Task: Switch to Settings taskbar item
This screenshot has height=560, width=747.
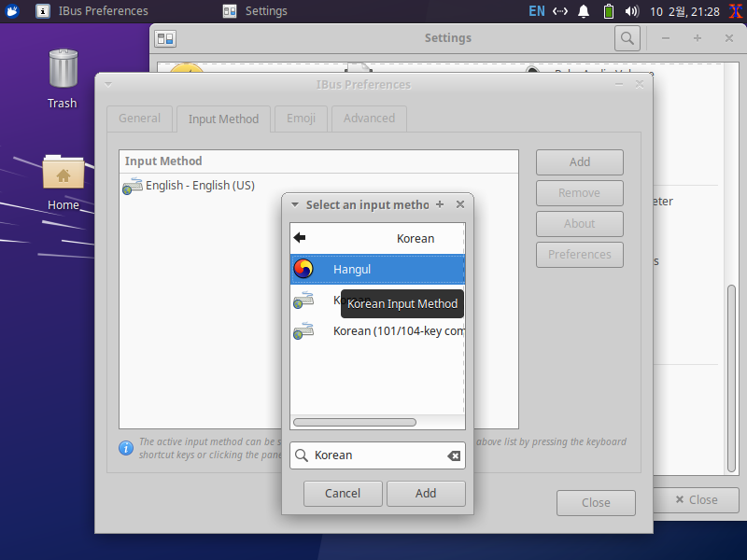Action: pos(255,11)
